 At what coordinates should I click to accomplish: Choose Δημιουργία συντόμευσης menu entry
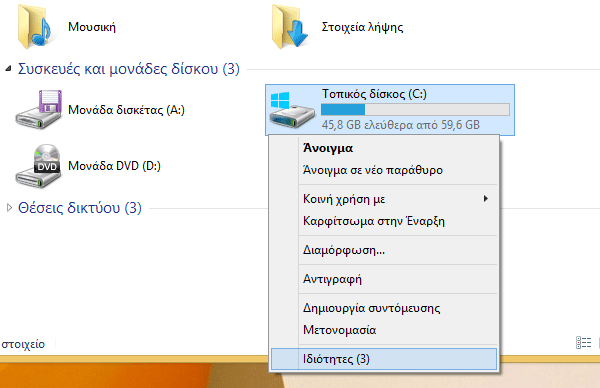click(384, 308)
